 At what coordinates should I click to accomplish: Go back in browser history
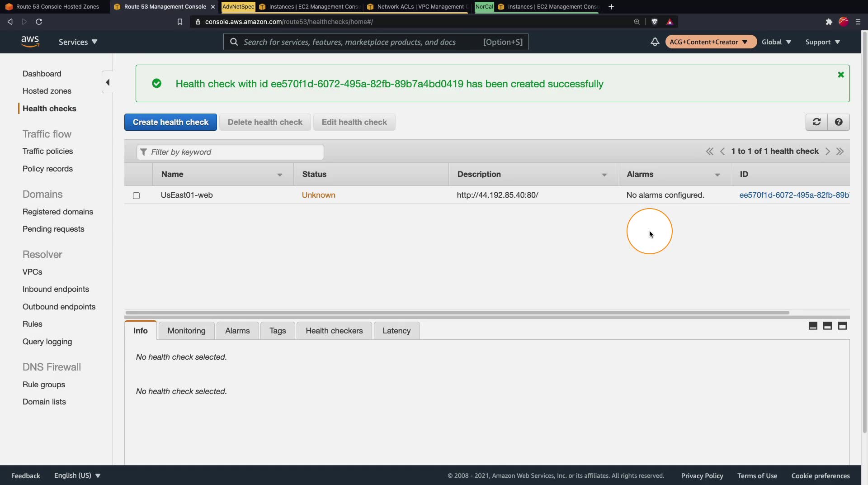point(10,22)
